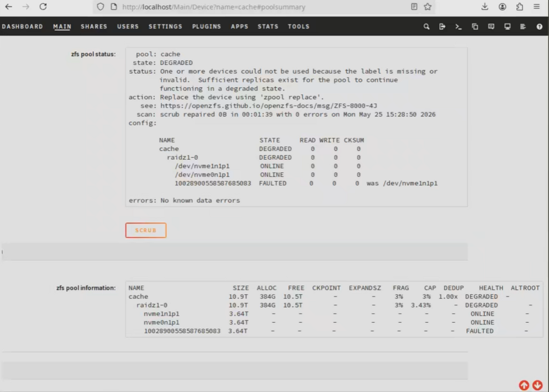This screenshot has height=392, width=549.
Task: Select the Main tab
Action: (x=62, y=26)
